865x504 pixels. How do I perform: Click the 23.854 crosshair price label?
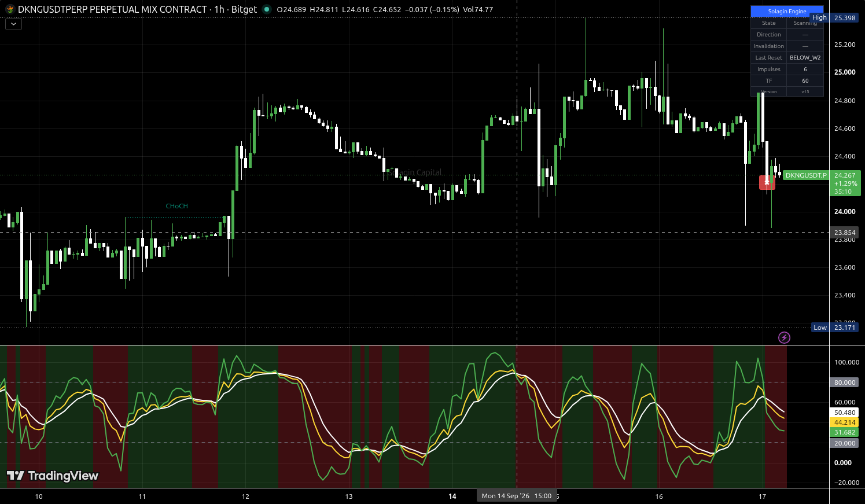pyautogui.click(x=845, y=233)
